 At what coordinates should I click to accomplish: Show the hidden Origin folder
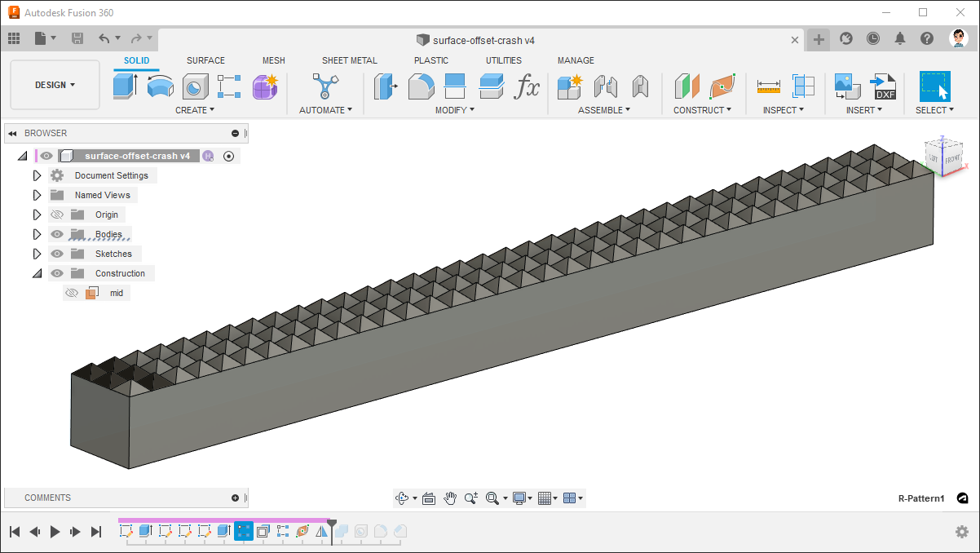coord(57,215)
